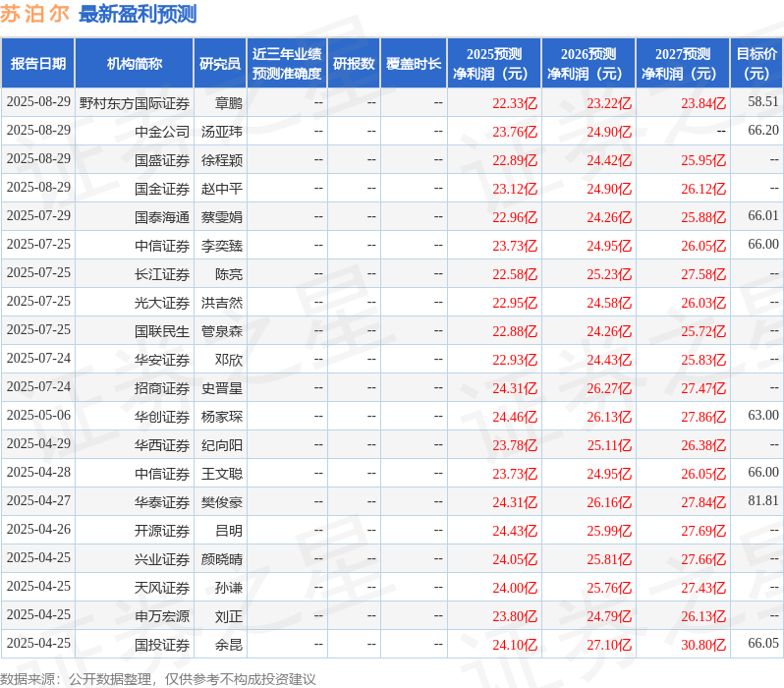Click 2026 forecast value 27.10亿
The height and width of the screenshot is (688, 784).
(609, 645)
